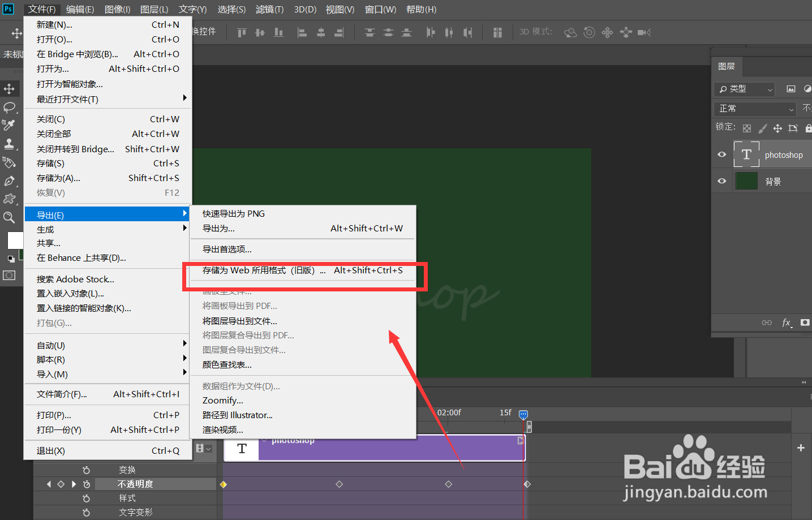The image size is (812, 520).
Task: Select the Custom Shape tool
Action: (x=10, y=199)
